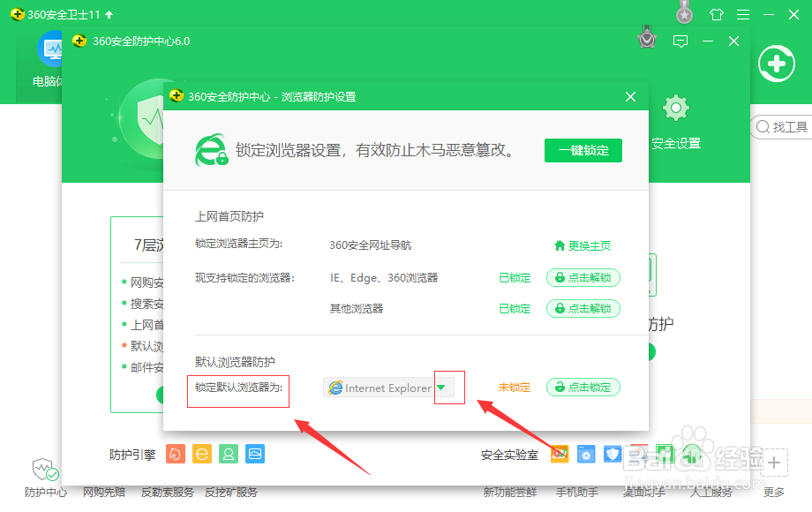Click the 找工具 search box
The height and width of the screenshot is (512, 812).
(x=782, y=127)
